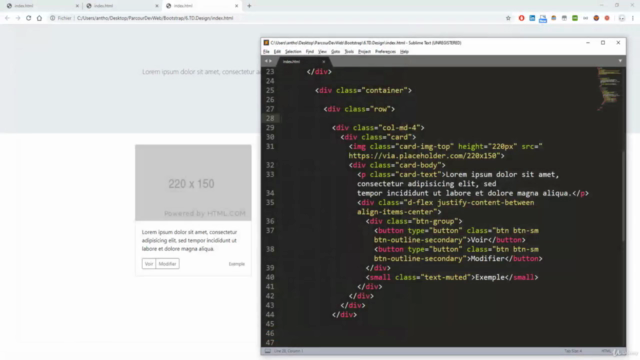Open the Project menu

coord(364,52)
